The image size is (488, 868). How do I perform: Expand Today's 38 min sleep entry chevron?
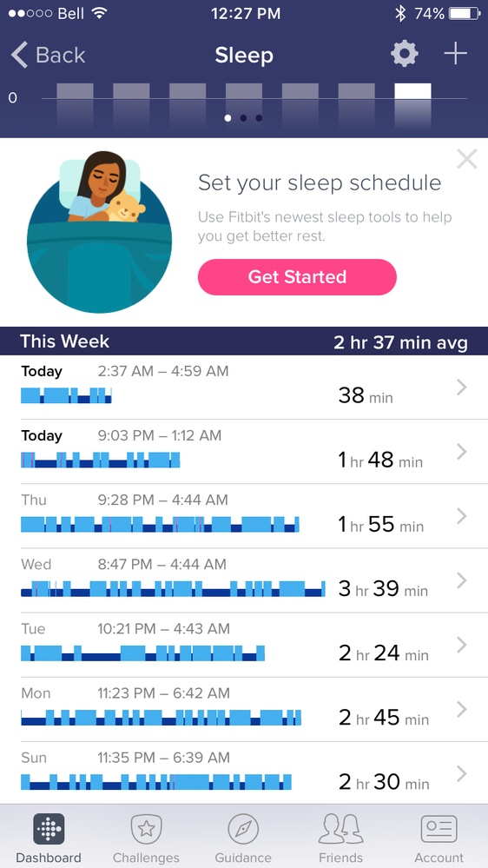tap(462, 388)
